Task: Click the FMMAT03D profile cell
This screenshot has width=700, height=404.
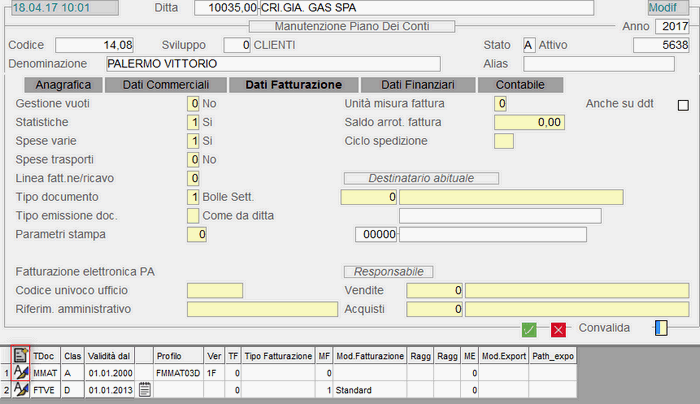Action: pos(178,373)
